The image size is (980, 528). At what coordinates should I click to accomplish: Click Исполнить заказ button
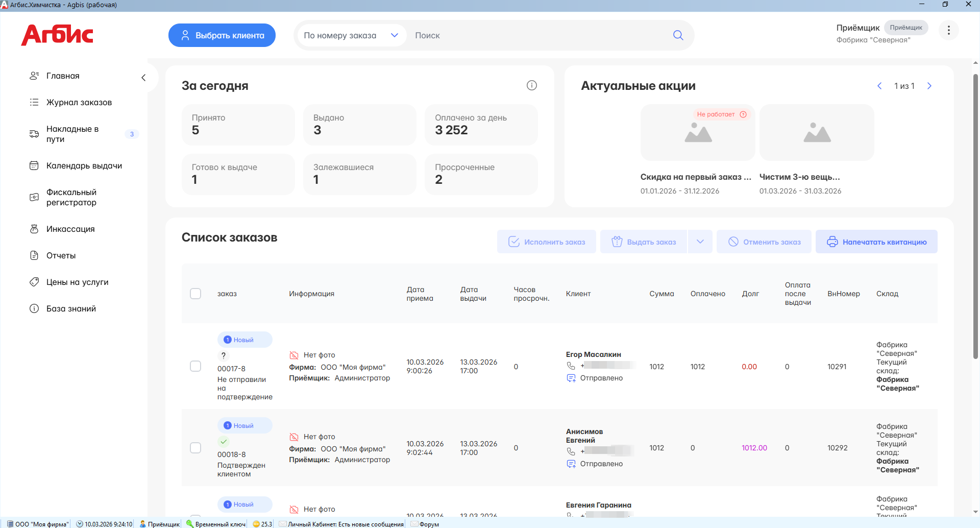547,242
